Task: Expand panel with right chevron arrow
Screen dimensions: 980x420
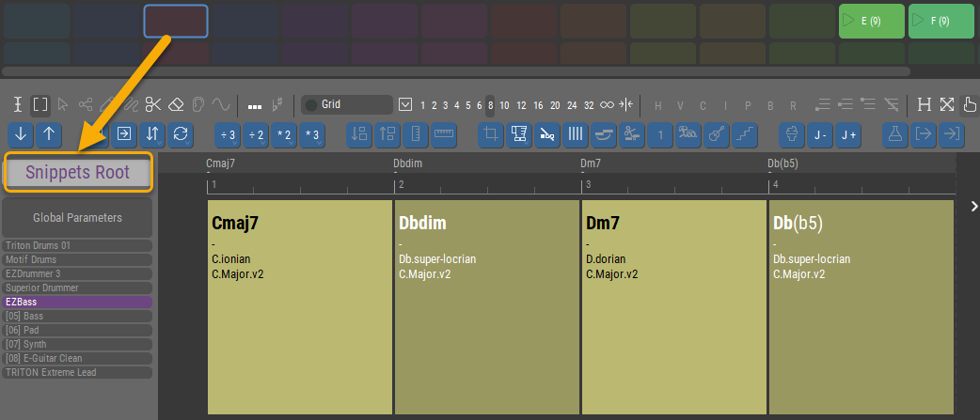Action: coord(973,207)
